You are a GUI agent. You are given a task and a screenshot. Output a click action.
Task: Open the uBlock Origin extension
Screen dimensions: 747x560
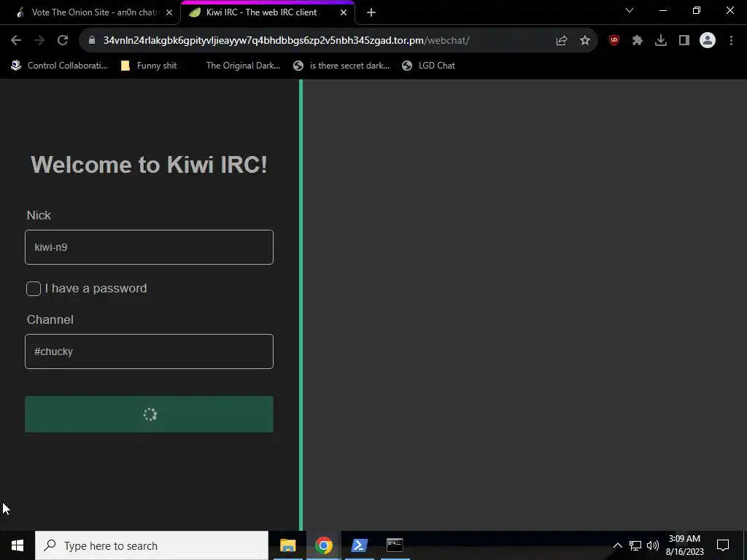[614, 41]
